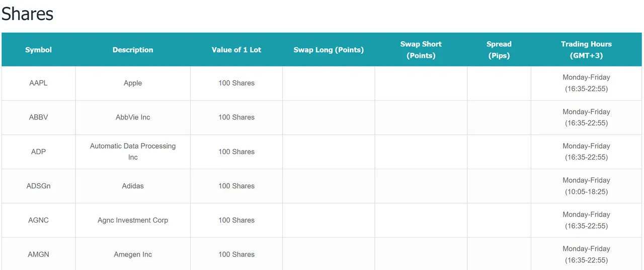Select the ADP symbol cell
The image size is (644, 270).
point(38,152)
